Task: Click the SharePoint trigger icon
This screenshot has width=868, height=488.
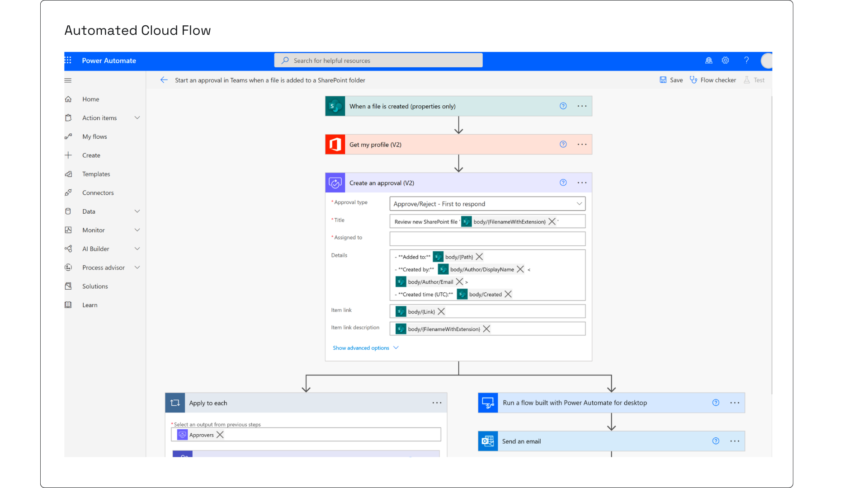Action: tap(335, 106)
